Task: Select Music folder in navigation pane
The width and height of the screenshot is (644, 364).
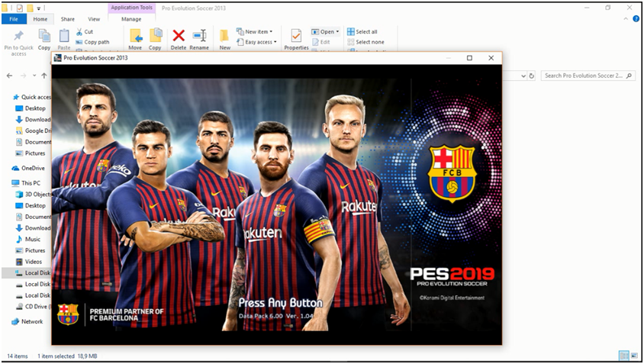Action: 29,239
